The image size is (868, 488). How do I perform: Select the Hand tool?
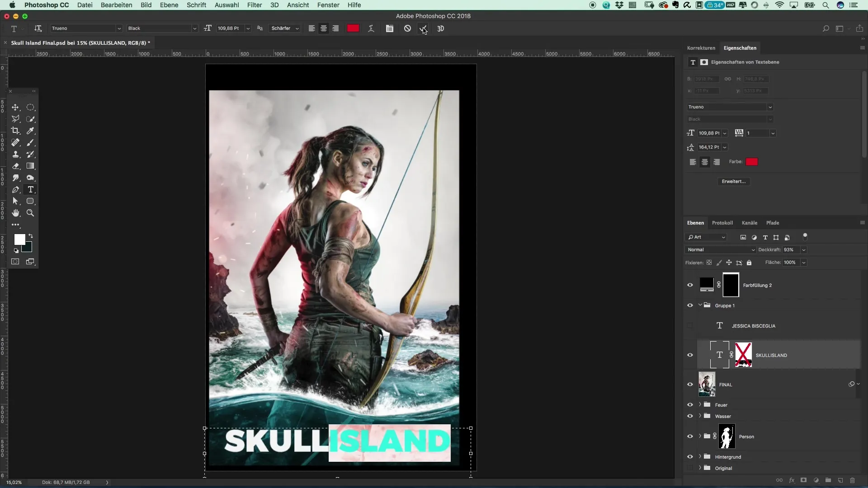[x=15, y=213]
